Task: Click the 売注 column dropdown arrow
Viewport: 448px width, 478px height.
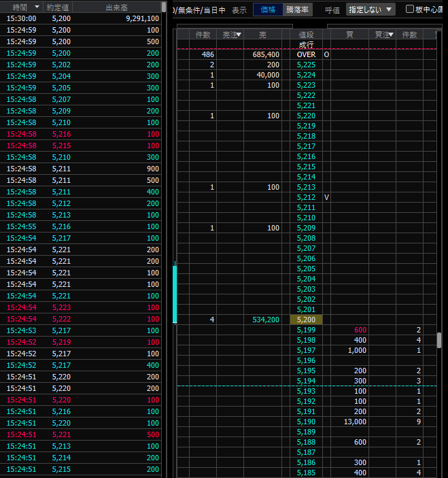Action: click(238, 35)
